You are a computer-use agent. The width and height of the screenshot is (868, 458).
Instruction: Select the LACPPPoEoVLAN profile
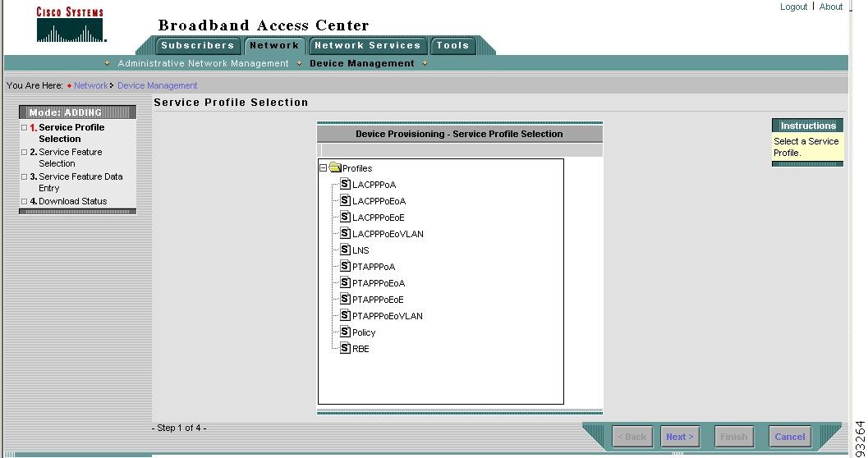click(x=388, y=234)
